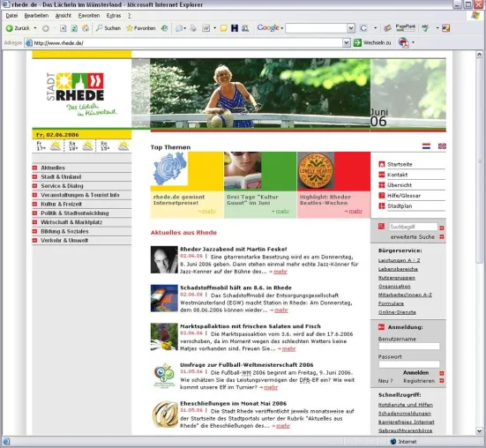Click the red arrow beside Suchbegriff field
Viewport: 486px width, 448px height.
tap(442, 228)
